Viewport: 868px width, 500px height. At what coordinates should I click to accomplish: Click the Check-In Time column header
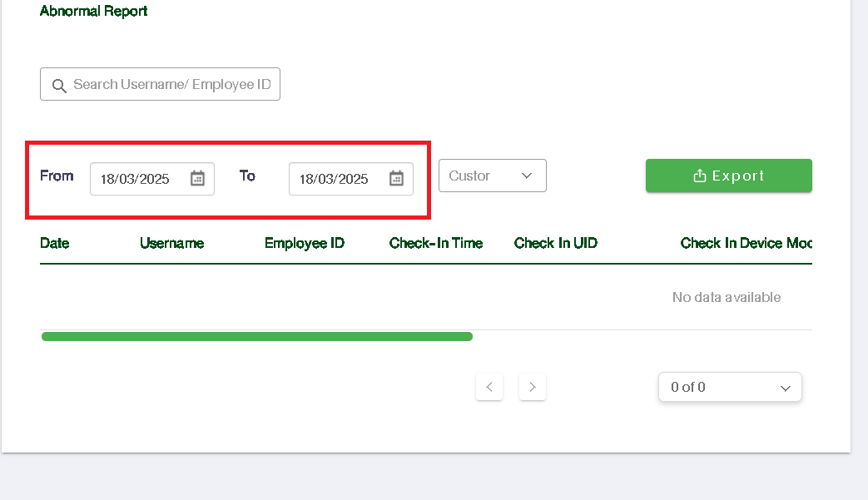click(436, 243)
